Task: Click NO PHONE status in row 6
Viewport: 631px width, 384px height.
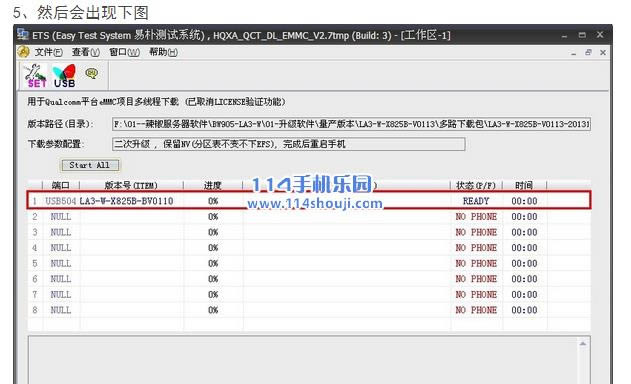Action: click(x=476, y=279)
